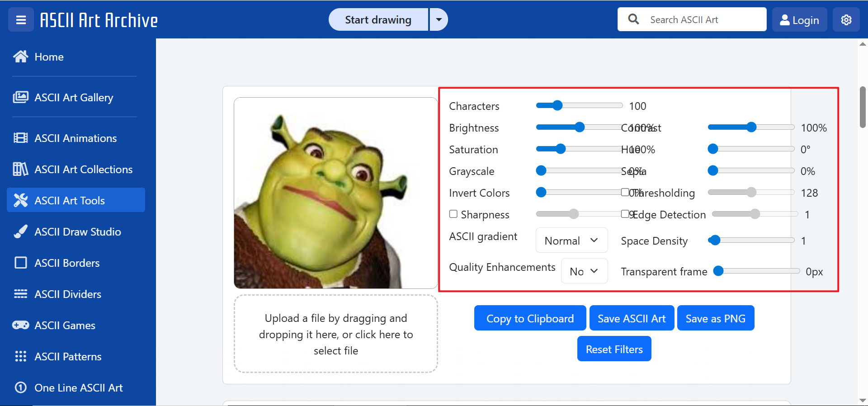Screen dimensions: 868x406
Task: Click Copy to Clipboard
Action: pyautogui.click(x=530, y=318)
